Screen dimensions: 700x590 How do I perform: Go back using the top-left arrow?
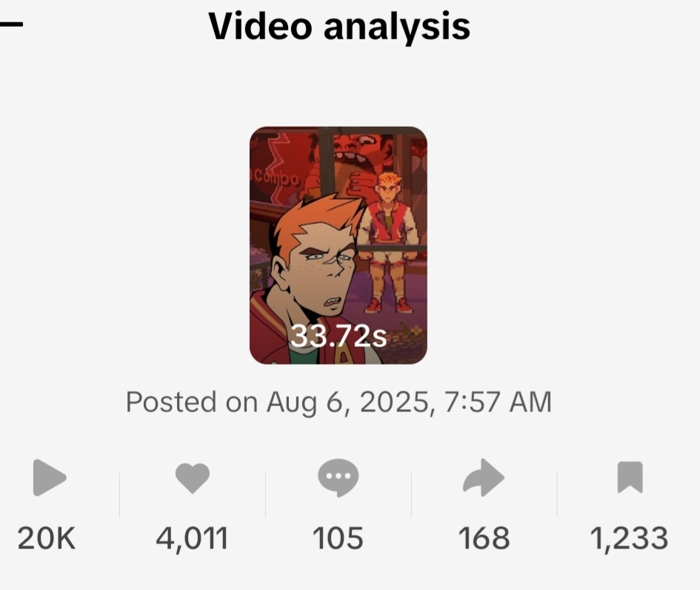tap(10, 24)
